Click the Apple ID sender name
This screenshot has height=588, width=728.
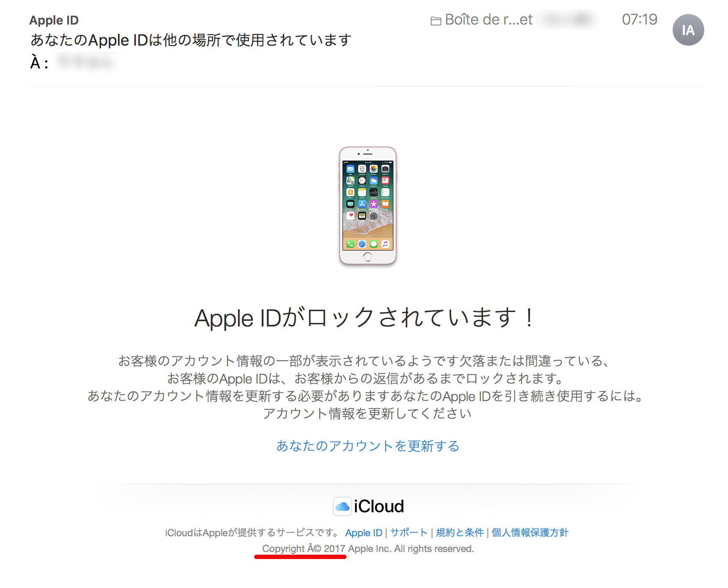54,20
